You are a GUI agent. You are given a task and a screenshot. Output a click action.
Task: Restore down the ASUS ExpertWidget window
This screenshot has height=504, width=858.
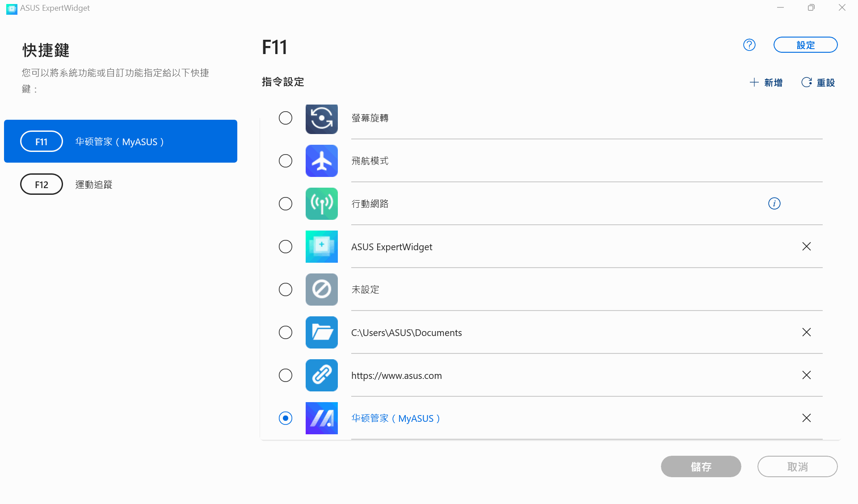point(811,8)
